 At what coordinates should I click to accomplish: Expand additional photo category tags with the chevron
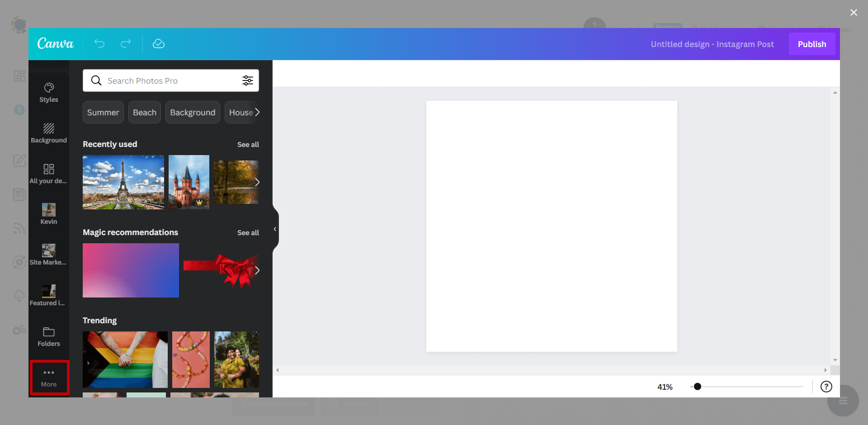(x=257, y=112)
